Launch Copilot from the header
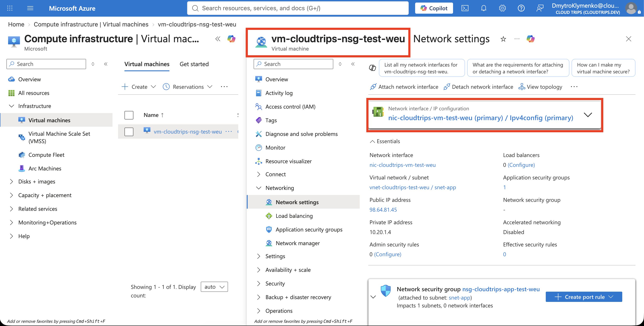644x326 pixels. pos(434,8)
